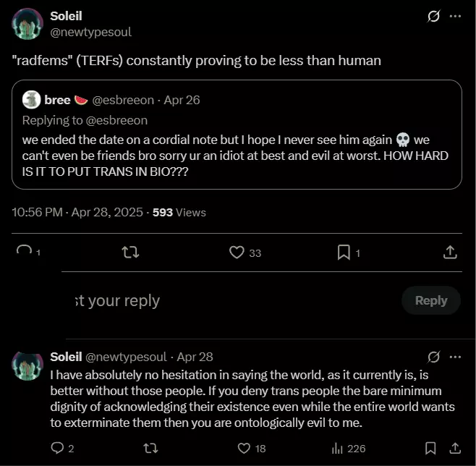The height and width of the screenshot is (466, 476).
Task: Click the Reply button
Action: [430, 300]
